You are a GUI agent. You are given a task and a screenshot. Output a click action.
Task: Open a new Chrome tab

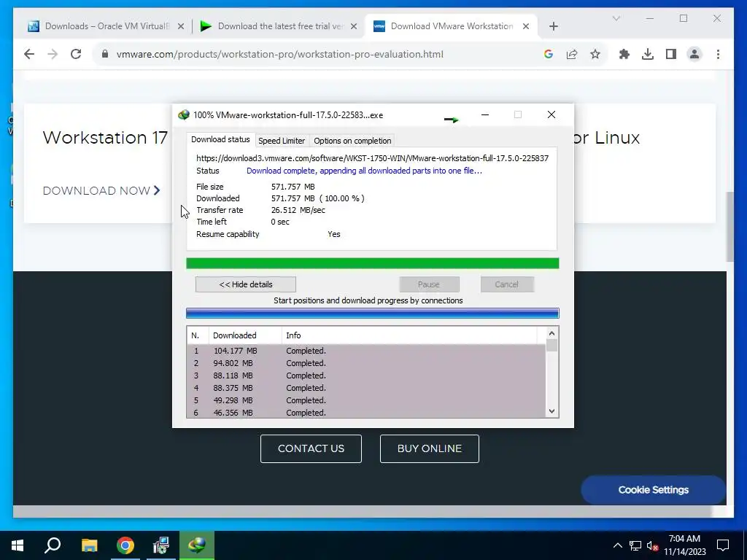553,27
